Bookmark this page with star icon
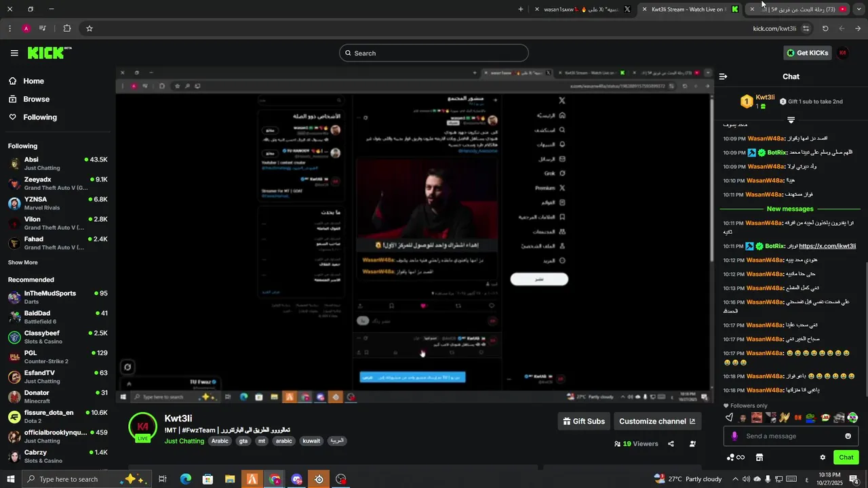This screenshot has height=488, width=868. 89,28
